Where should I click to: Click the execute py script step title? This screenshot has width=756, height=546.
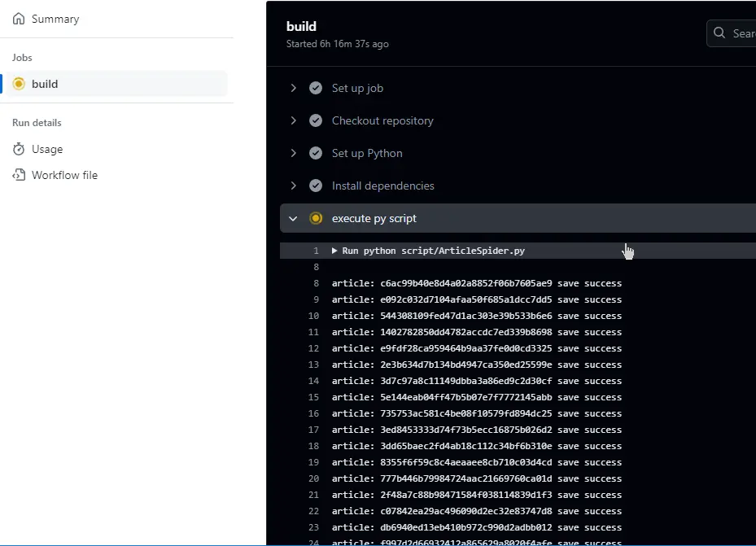pyautogui.click(x=374, y=218)
